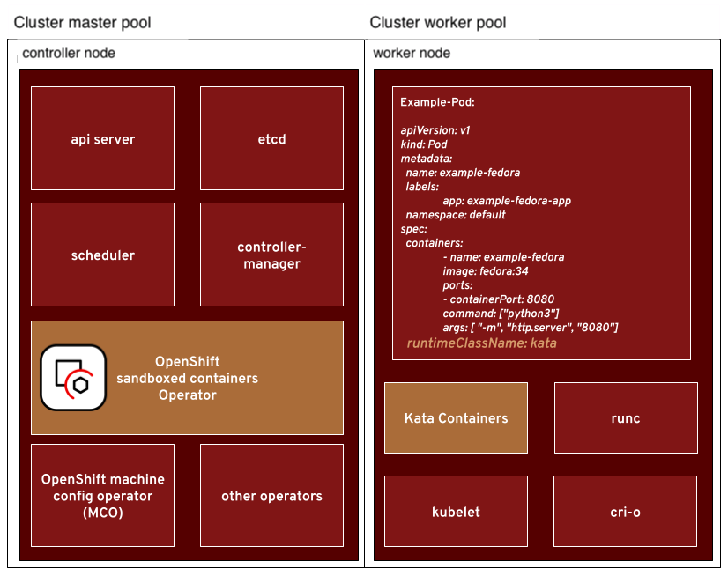Select the containers: line
Screen dimensions: 728x576
pos(435,243)
